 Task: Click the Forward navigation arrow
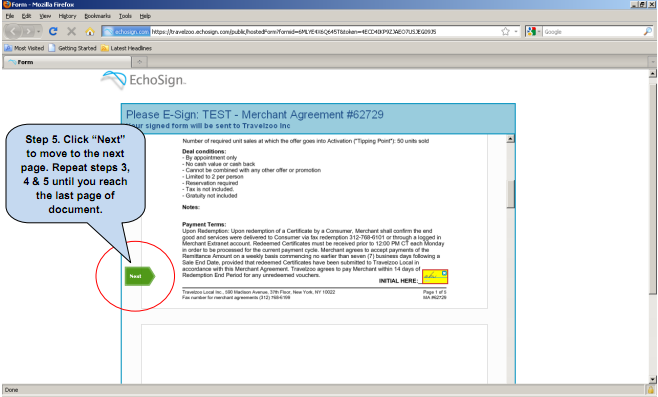click(x=28, y=31)
